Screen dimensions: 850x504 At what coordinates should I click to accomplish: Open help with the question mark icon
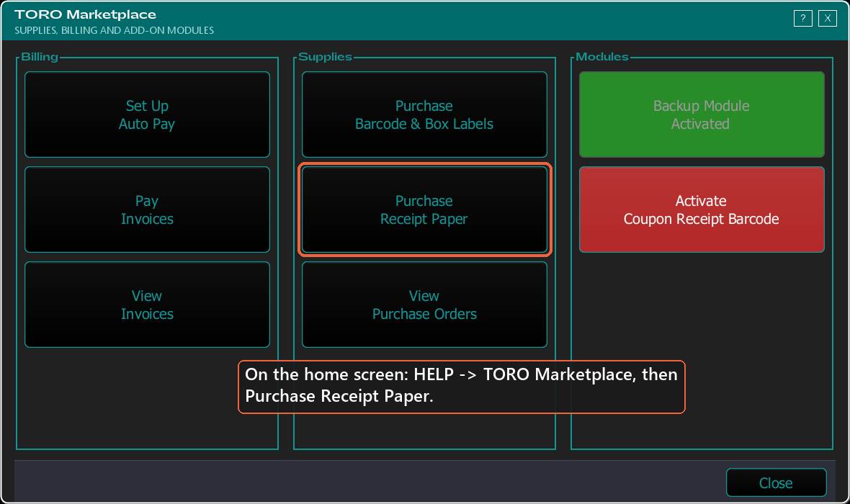pyautogui.click(x=803, y=19)
